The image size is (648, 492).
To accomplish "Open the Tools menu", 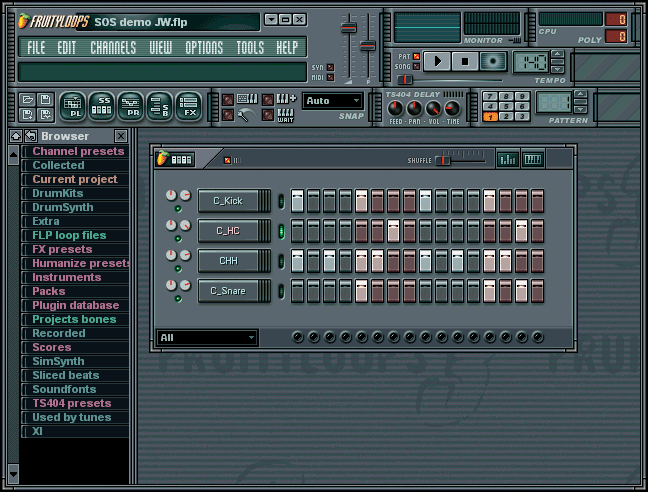I will (250, 47).
